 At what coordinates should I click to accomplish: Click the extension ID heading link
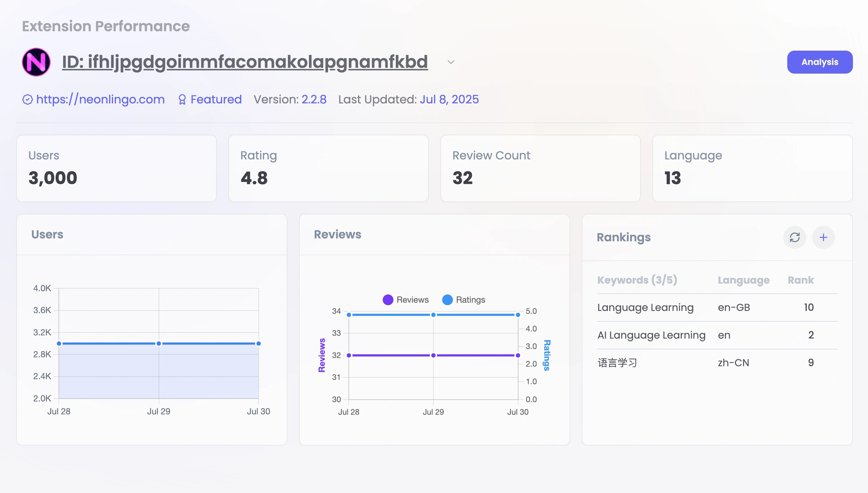click(245, 62)
